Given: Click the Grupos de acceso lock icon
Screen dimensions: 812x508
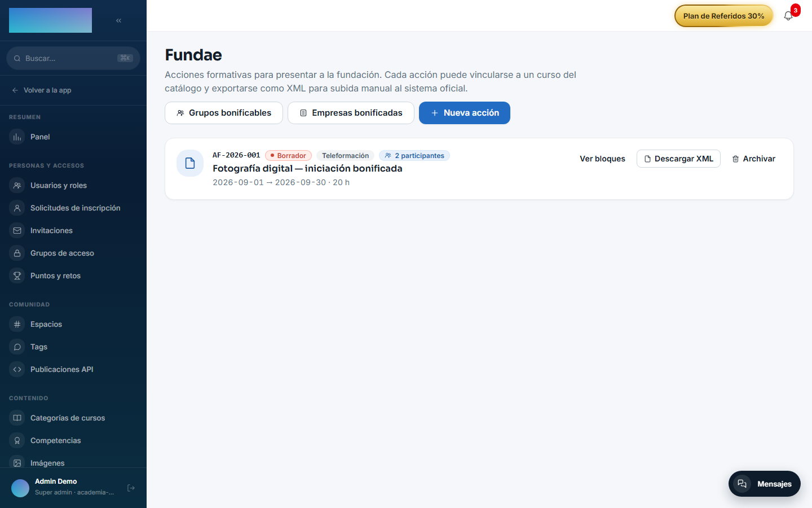Looking at the screenshot, I should [x=17, y=253].
